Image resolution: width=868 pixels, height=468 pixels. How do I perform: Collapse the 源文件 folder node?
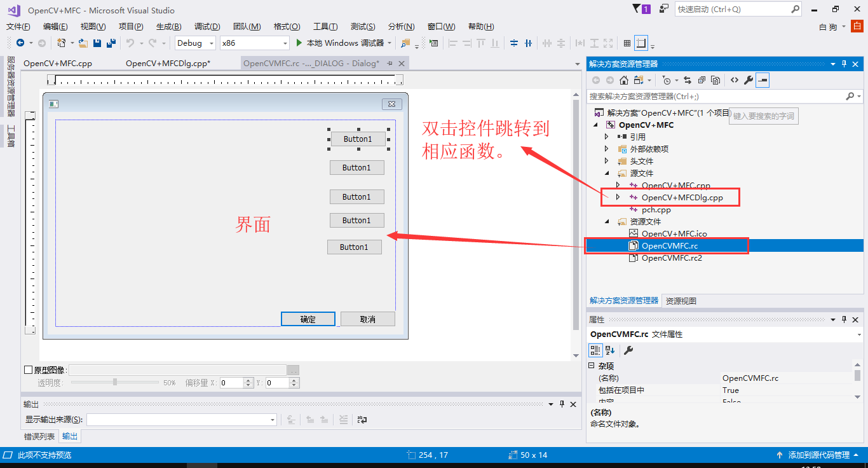[606, 173]
